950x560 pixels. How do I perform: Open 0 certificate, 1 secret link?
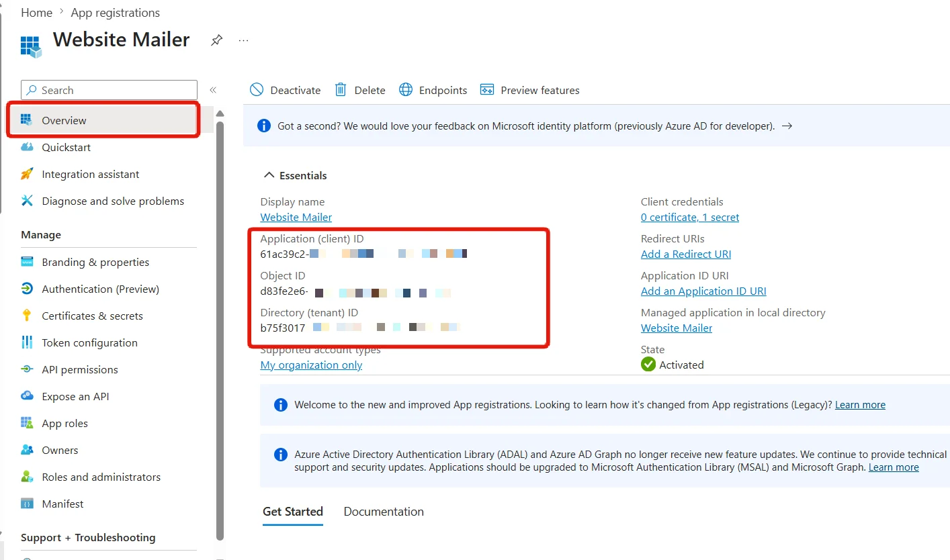[x=690, y=217]
